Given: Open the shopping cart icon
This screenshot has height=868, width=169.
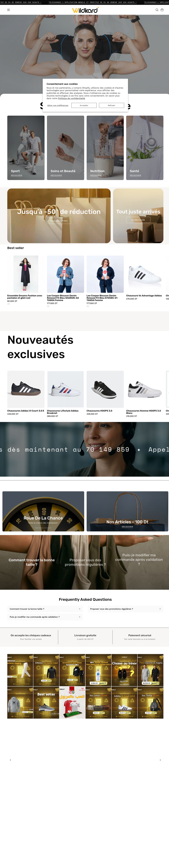Looking at the screenshot, I should [162, 10].
